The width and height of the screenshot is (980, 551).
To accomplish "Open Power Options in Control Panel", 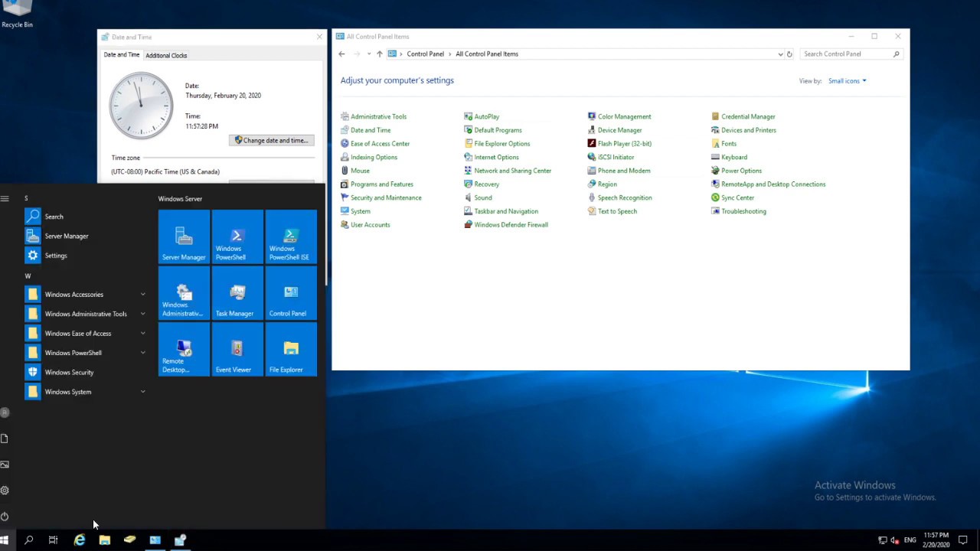I will 737,171.
